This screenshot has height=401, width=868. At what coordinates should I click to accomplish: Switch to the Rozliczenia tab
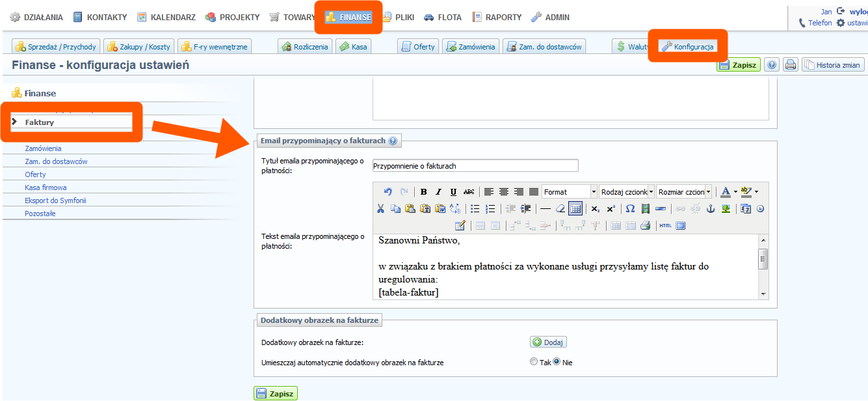tap(305, 47)
